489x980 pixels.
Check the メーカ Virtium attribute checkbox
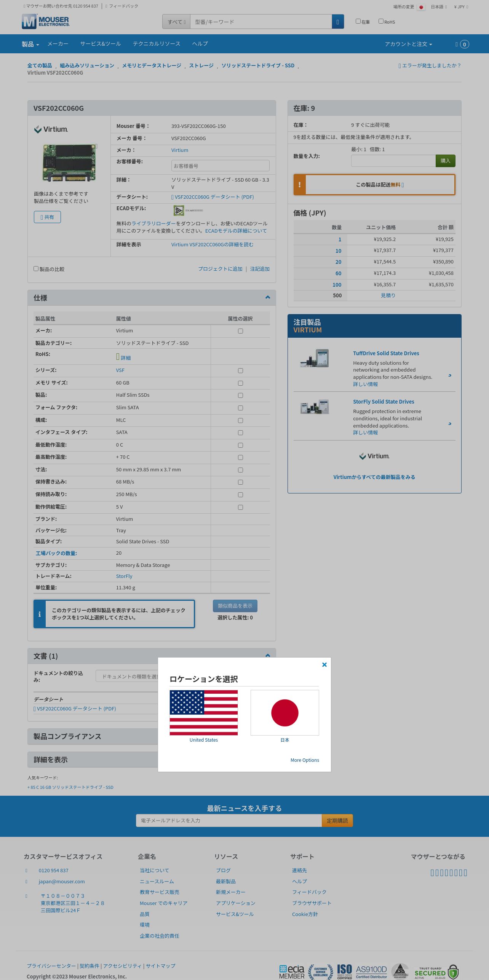coord(240,331)
